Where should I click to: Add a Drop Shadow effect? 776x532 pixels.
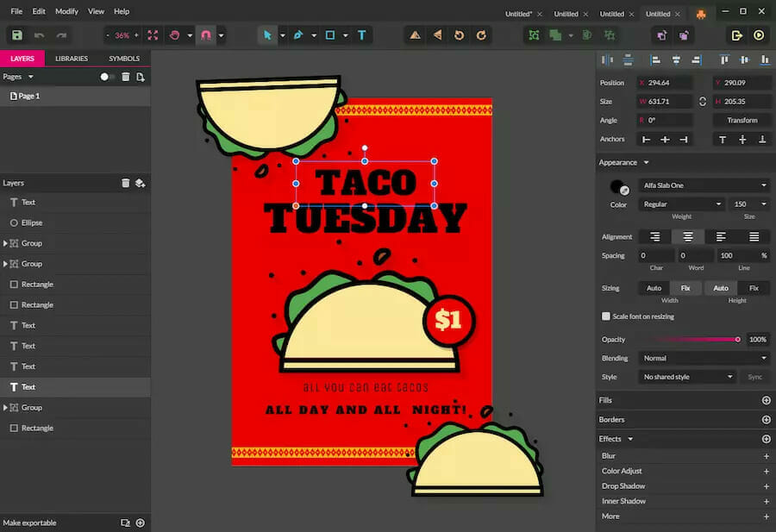[767, 486]
